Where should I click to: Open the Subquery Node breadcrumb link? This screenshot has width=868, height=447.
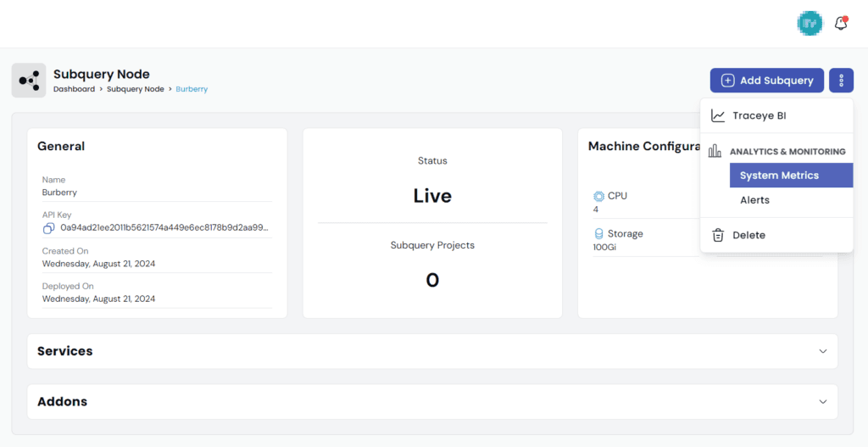pyautogui.click(x=136, y=88)
